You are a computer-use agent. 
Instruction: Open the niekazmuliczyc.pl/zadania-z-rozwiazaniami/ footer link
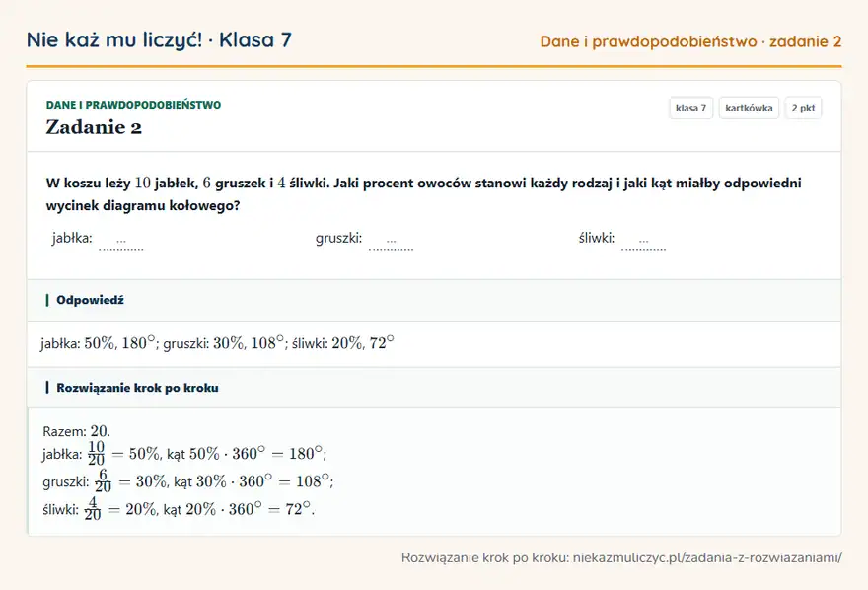point(707,557)
